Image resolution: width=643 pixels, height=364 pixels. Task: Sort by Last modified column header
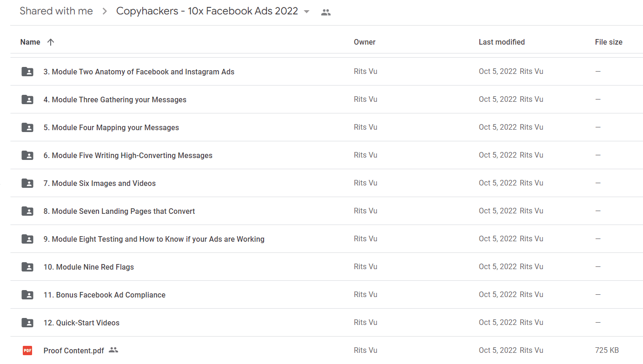(x=502, y=42)
